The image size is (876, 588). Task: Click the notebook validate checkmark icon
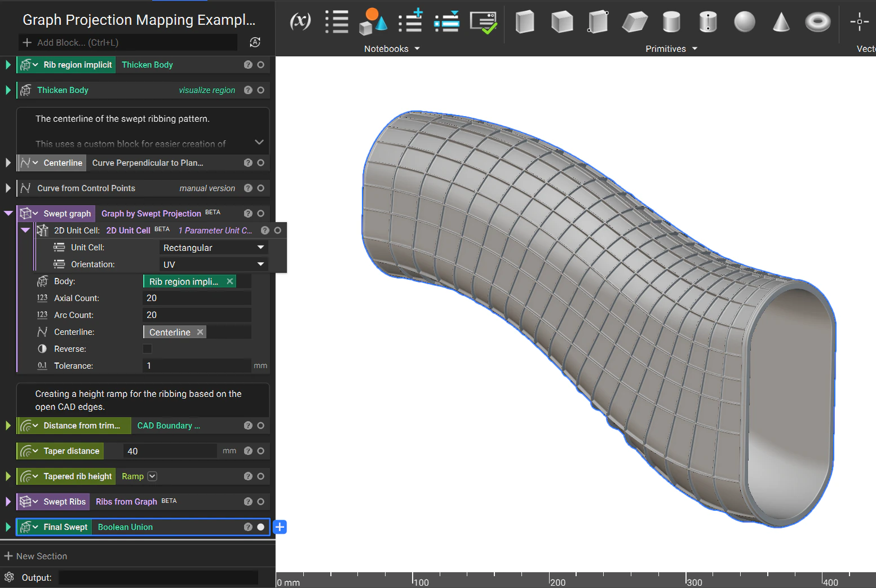pyautogui.click(x=483, y=23)
